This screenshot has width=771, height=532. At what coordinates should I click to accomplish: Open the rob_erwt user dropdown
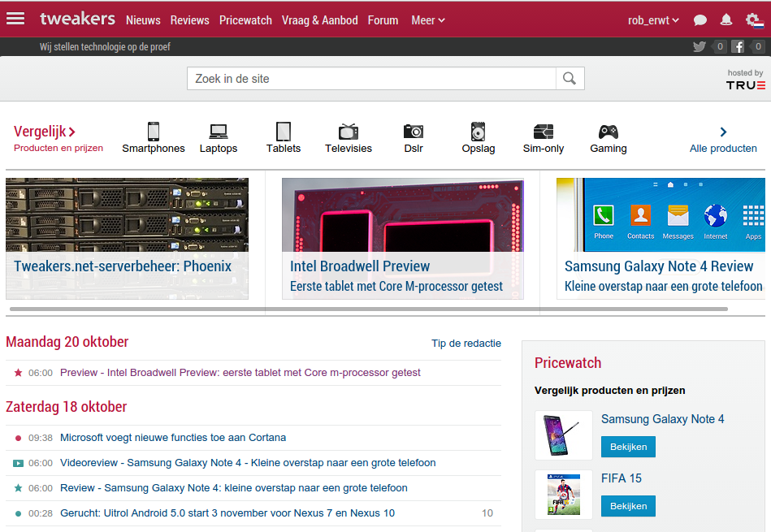coord(653,20)
